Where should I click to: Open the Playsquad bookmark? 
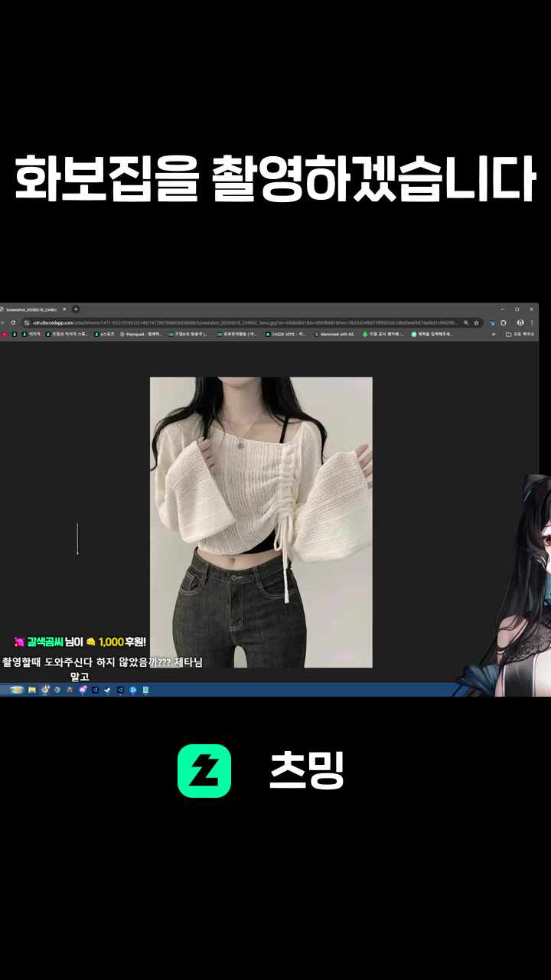[x=141, y=334]
